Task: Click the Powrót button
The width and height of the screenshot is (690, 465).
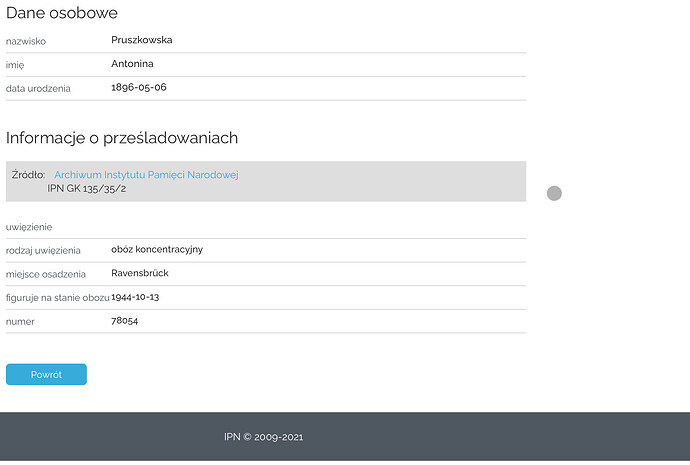Action: pos(46,374)
